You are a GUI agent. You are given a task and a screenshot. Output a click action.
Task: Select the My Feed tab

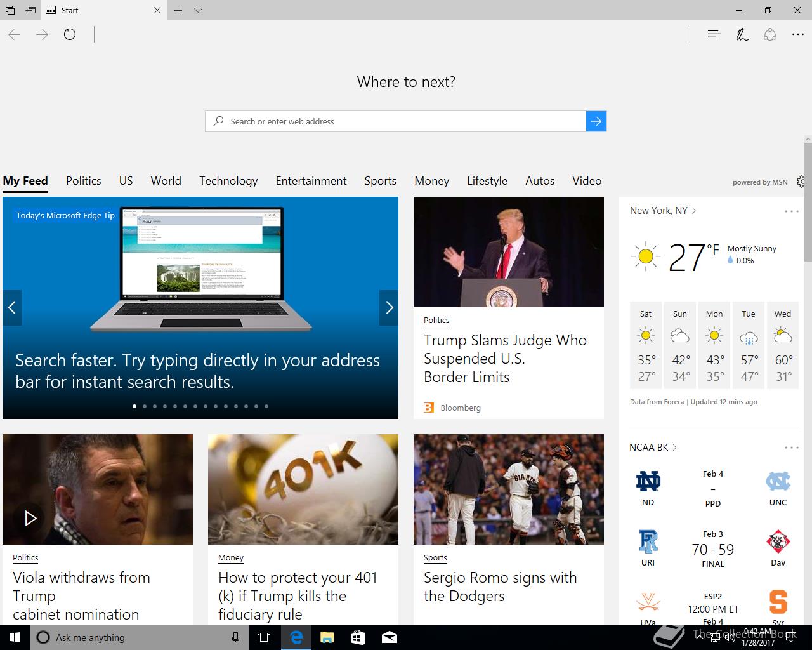25,181
